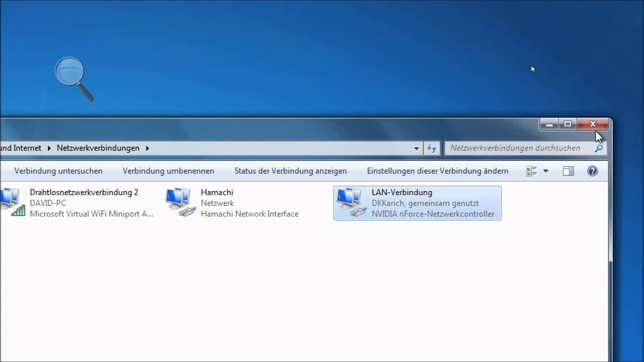The height and width of the screenshot is (362, 644).
Task: Toggle the preview pane icon
Action: [x=568, y=171]
